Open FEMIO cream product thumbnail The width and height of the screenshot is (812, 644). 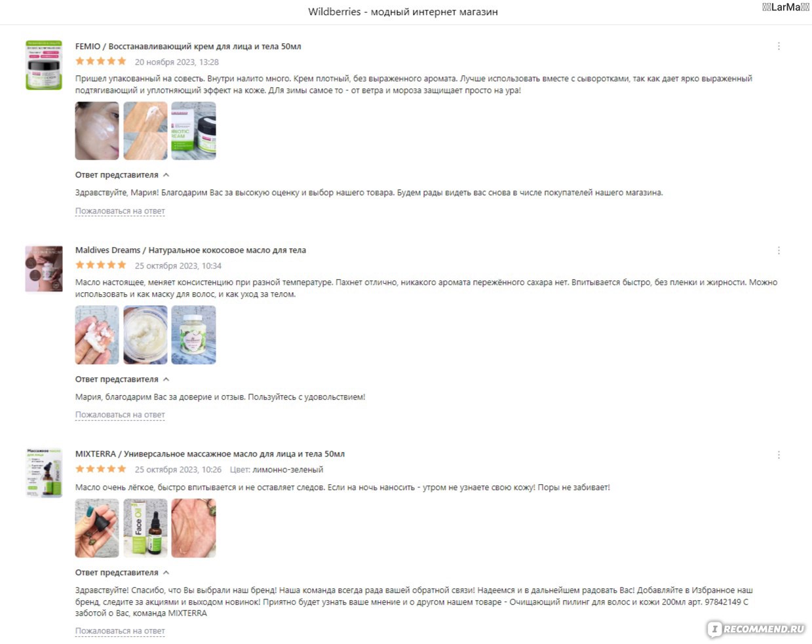(x=44, y=65)
